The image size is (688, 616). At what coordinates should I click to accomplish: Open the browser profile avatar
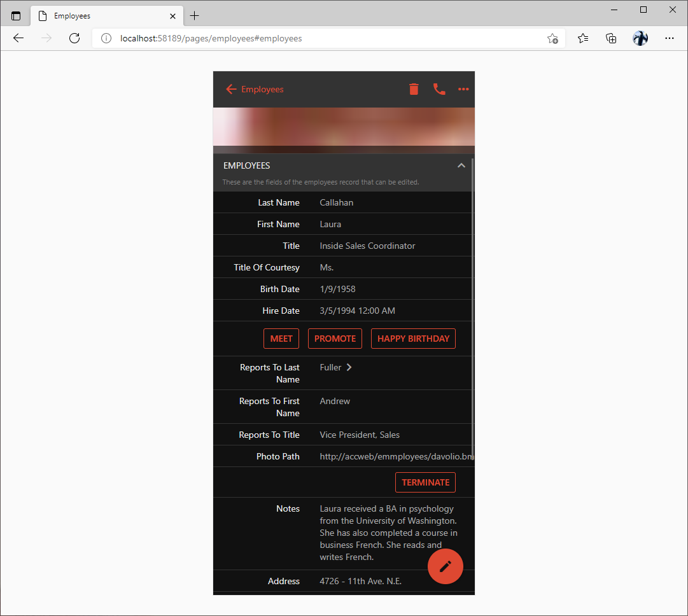640,38
